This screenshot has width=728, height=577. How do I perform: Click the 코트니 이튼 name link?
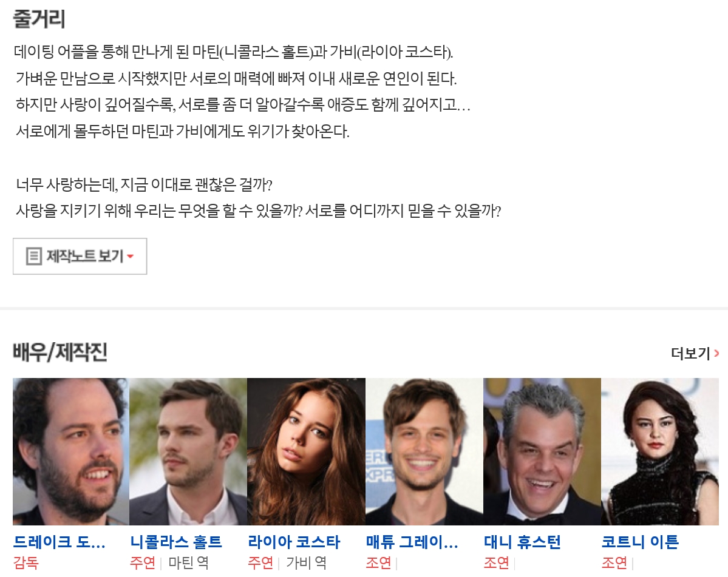click(x=640, y=542)
